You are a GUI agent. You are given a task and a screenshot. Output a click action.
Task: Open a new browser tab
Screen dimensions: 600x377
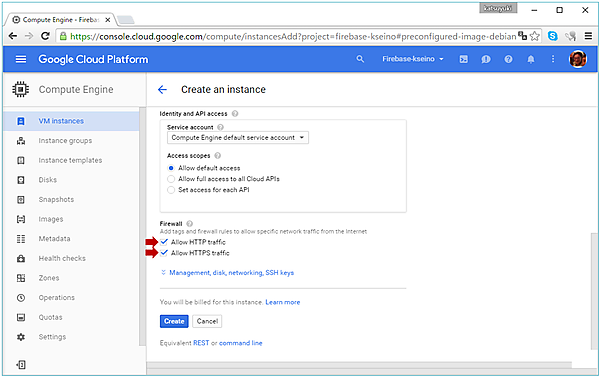pyautogui.click(x=125, y=20)
